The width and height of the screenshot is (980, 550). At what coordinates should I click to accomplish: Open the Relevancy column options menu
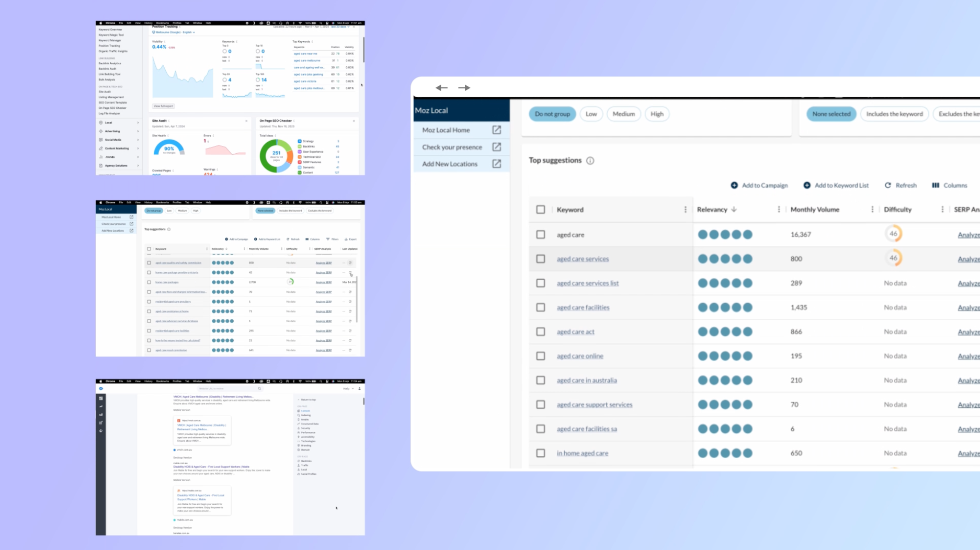[x=779, y=210]
